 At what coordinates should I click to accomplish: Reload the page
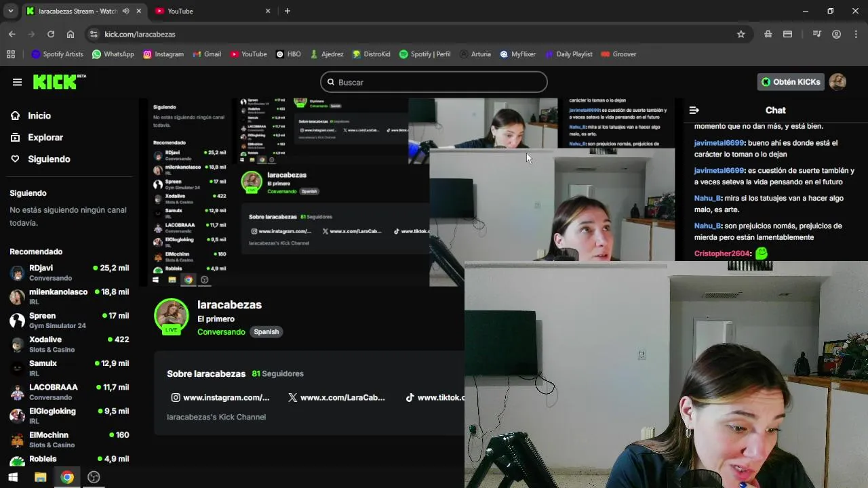(x=51, y=34)
